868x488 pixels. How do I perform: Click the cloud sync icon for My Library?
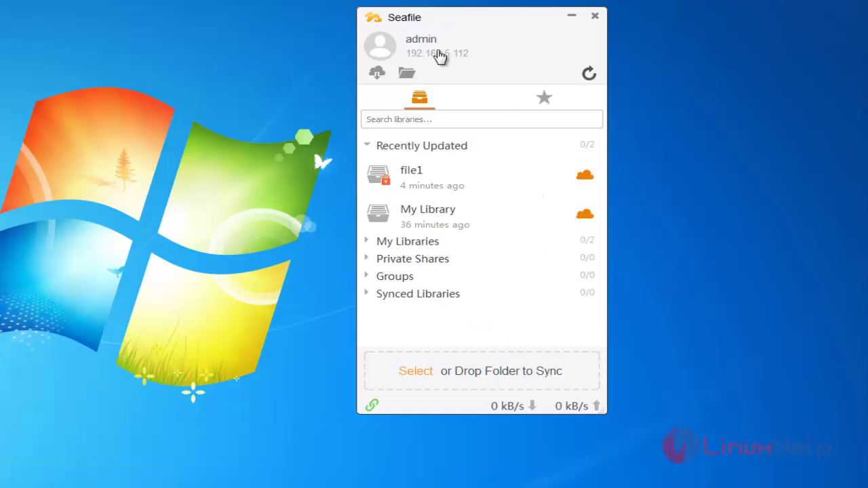[x=585, y=214]
